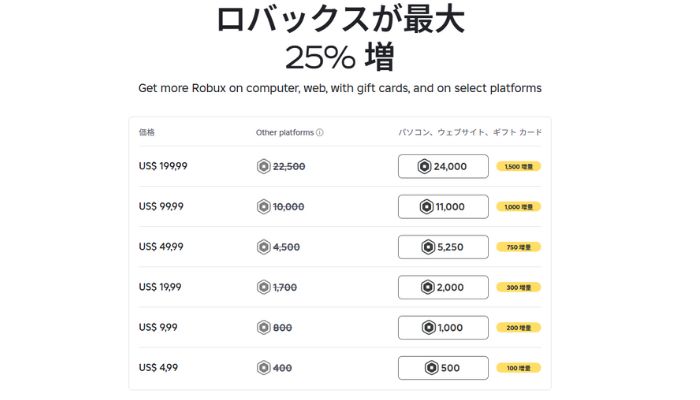The width and height of the screenshot is (700, 400).
Task: Click the Robux icon next to 1,700
Action: tap(264, 287)
